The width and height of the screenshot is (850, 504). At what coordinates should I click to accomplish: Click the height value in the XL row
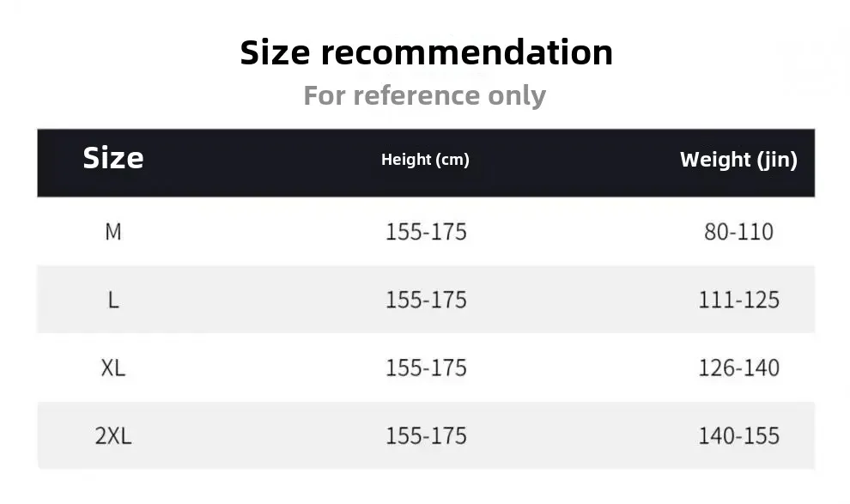[x=426, y=367]
